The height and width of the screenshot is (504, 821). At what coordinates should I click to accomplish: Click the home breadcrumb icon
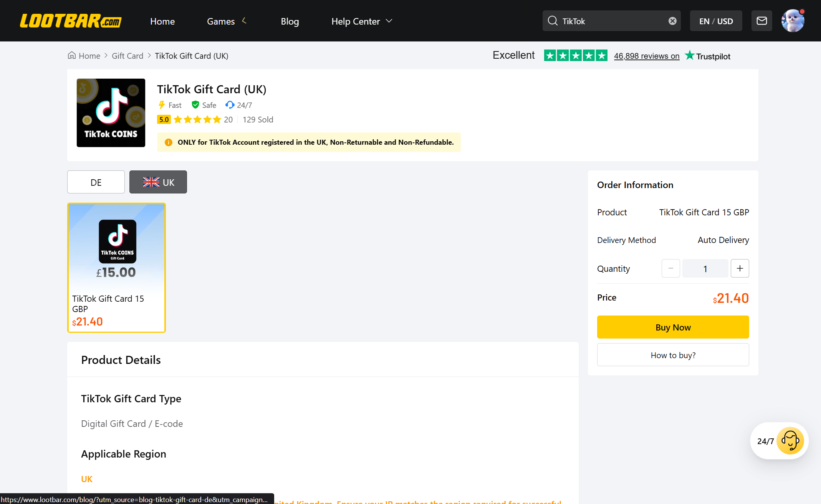[72, 55]
